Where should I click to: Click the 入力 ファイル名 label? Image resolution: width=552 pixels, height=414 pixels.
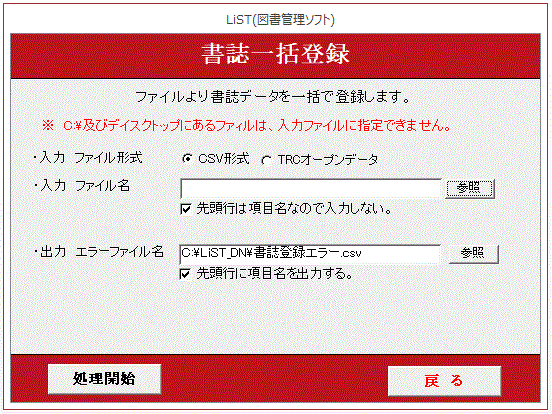click(82, 186)
